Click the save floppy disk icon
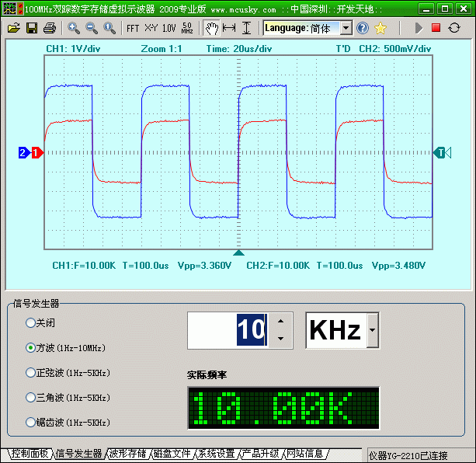The height and width of the screenshot is (463, 476). tap(32, 28)
